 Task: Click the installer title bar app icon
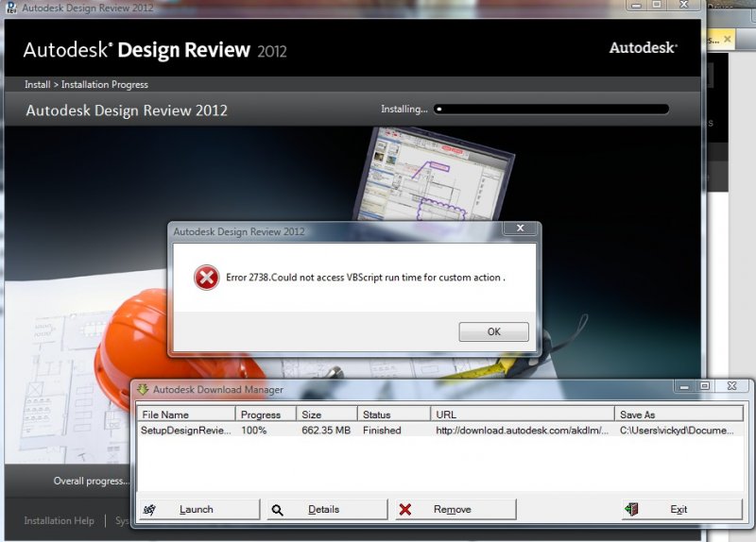[x=12, y=8]
